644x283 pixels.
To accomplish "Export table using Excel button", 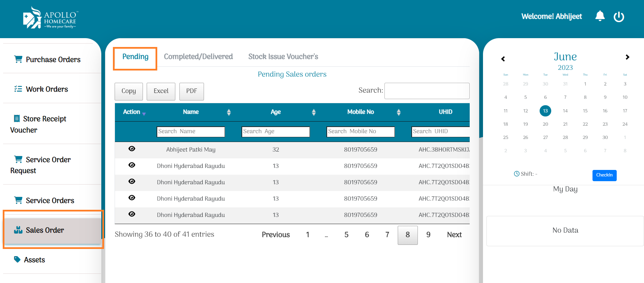I will [x=161, y=91].
